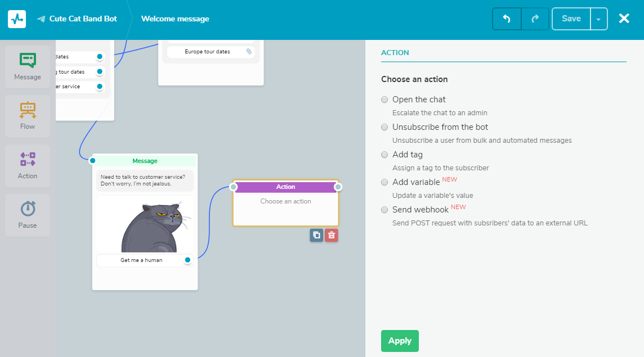Viewport: 644px width, 357px height.
Task: Duplicate the Action block
Action: pyautogui.click(x=316, y=235)
